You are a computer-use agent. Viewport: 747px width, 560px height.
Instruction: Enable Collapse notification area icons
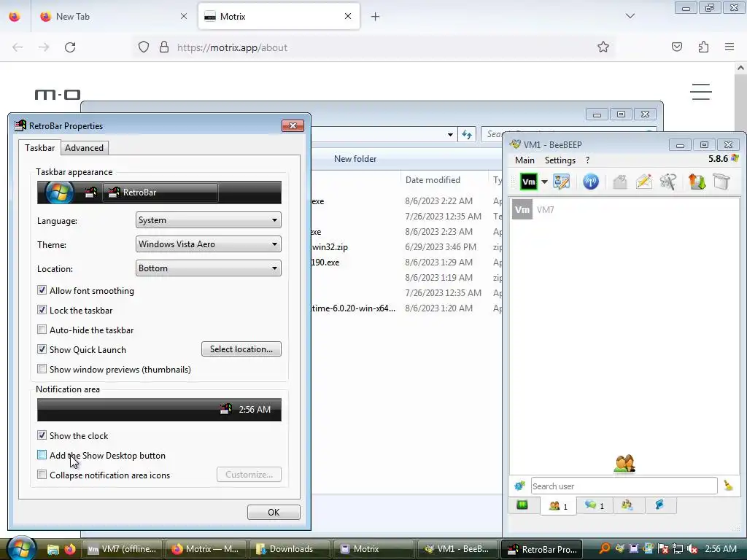42,475
